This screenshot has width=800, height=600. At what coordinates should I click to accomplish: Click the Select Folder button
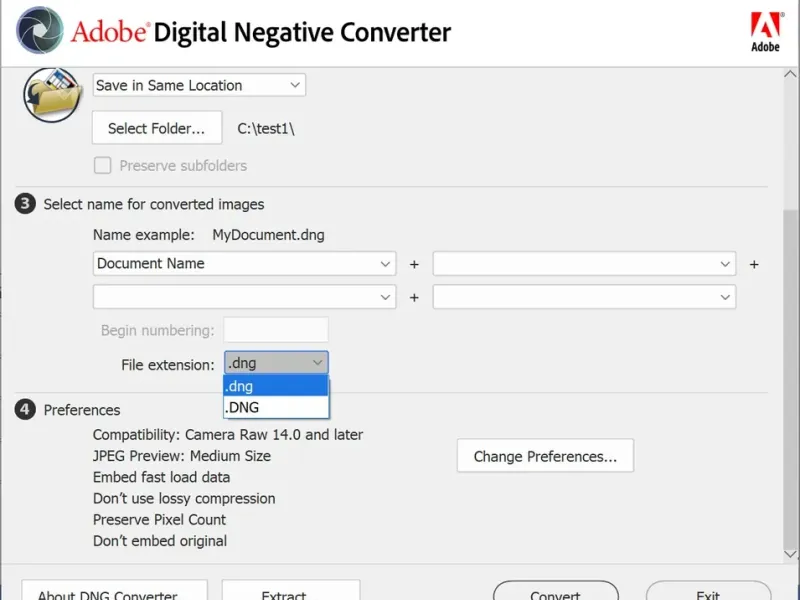tap(157, 128)
